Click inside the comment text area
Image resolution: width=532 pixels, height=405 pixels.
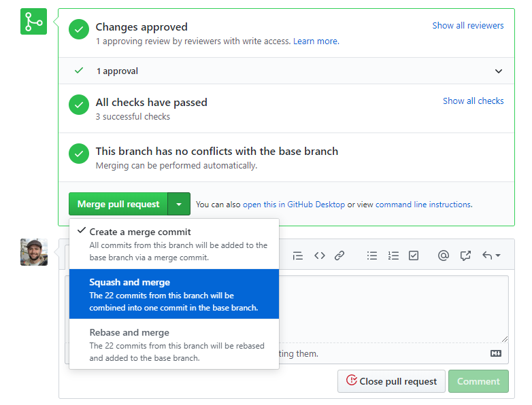click(394, 309)
